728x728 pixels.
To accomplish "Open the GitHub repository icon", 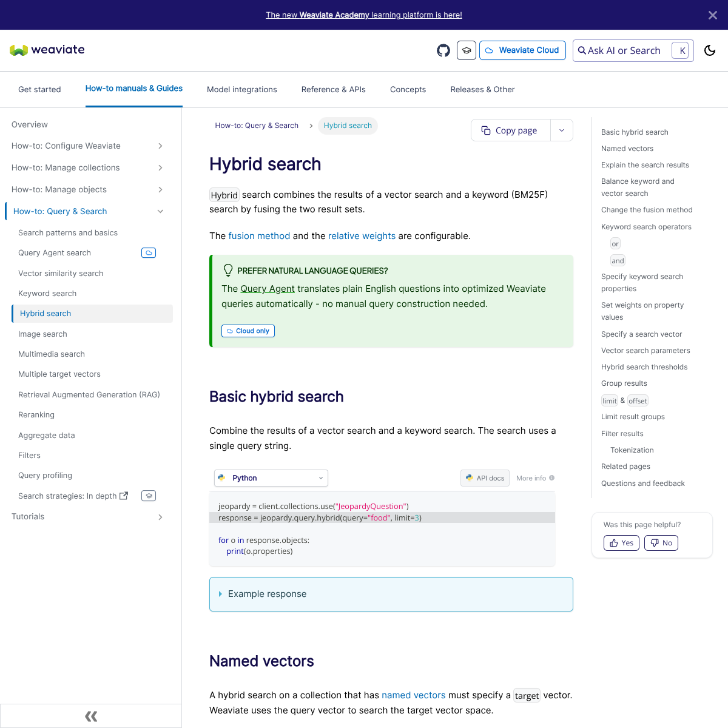I will [443, 50].
